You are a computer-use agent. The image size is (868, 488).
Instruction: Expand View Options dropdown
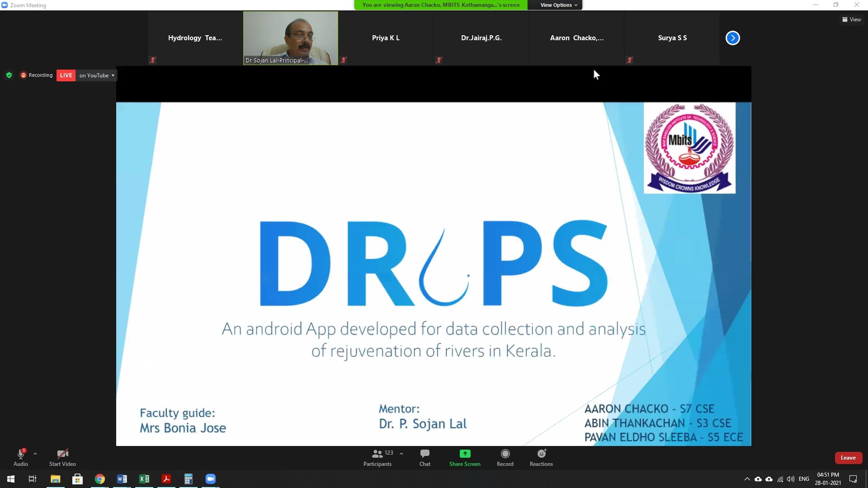pos(559,5)
